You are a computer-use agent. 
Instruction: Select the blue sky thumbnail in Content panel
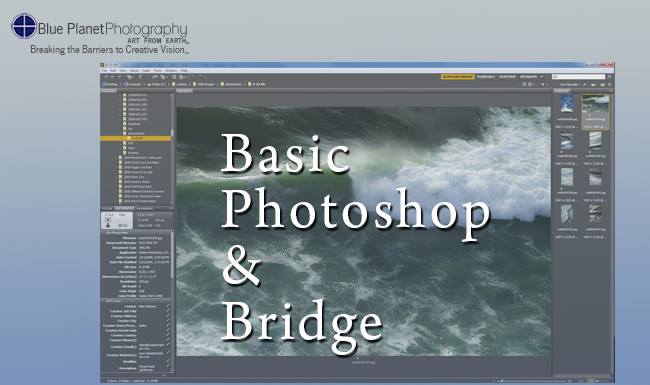coord(567,104)
